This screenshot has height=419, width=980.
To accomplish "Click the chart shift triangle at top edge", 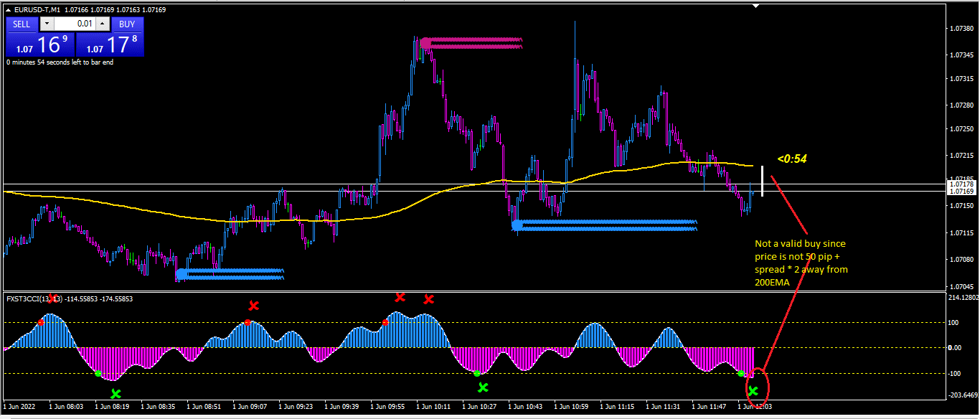I will 755,6.
